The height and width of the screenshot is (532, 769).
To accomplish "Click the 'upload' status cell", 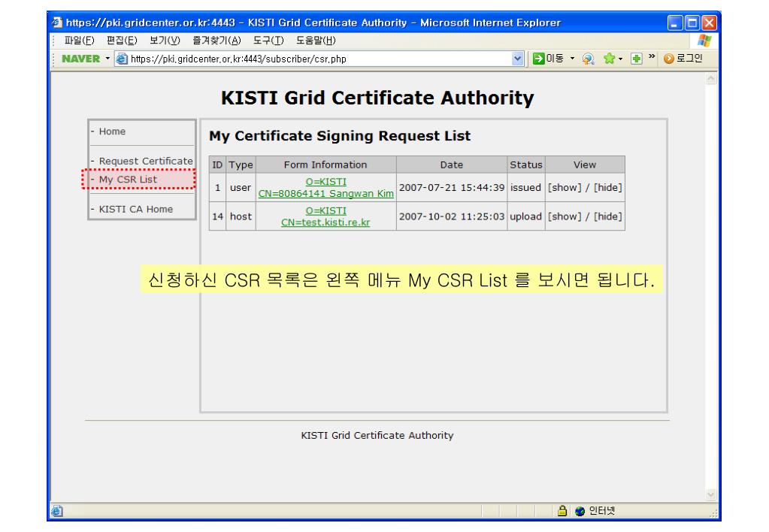I will (525, 216).
